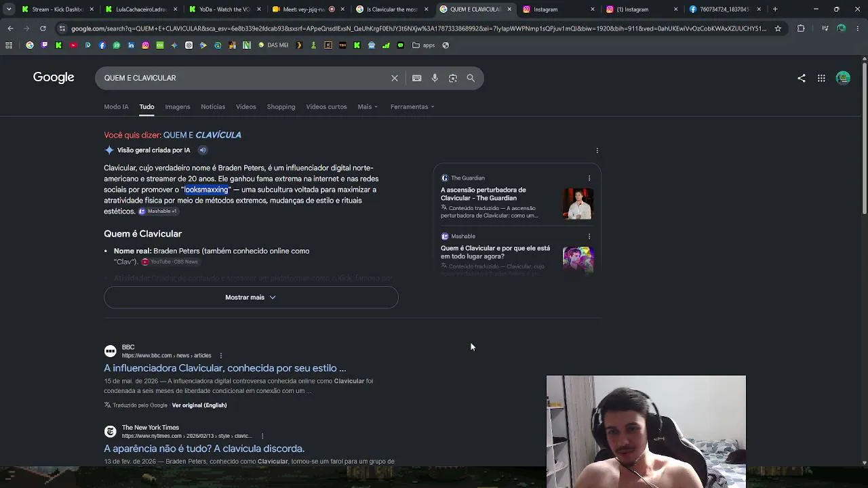Share the results with the share icon
Screen dimensions: 868x488
click(x=802, y=78)
